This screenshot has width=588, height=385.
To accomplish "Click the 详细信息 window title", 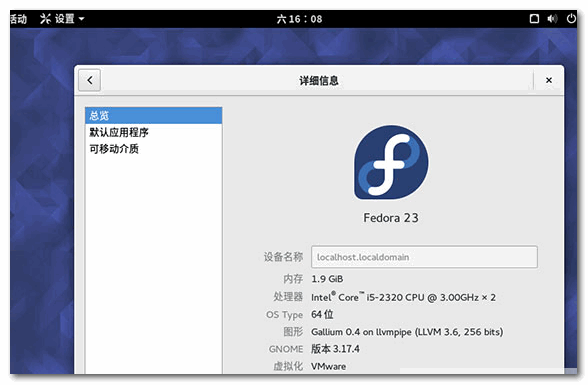I will [x=319, y=81].
